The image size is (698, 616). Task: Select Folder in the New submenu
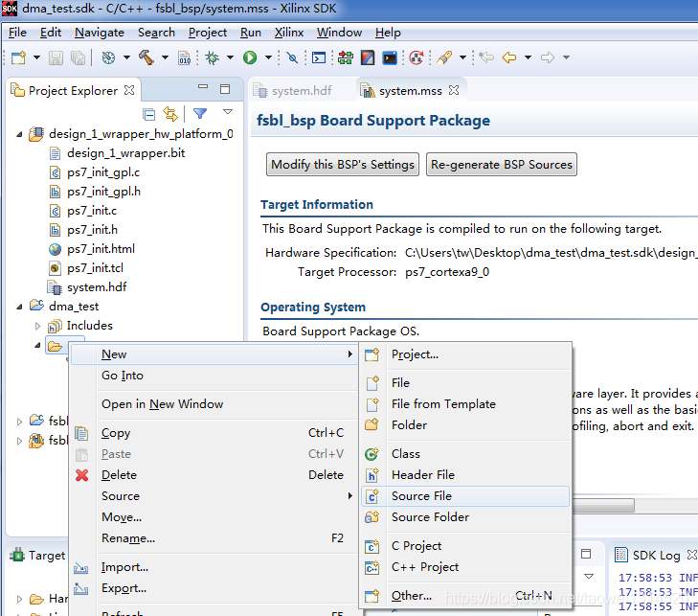[465, 425]
